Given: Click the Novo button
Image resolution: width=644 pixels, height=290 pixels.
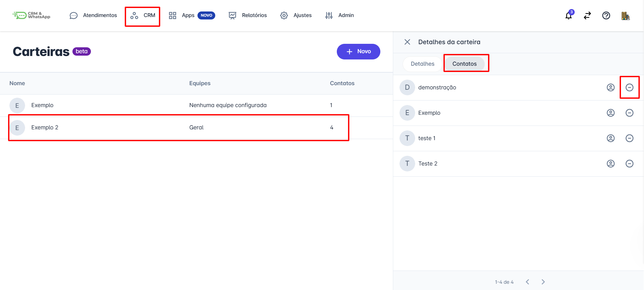Looking at the screenshot, I should point(358,51).
